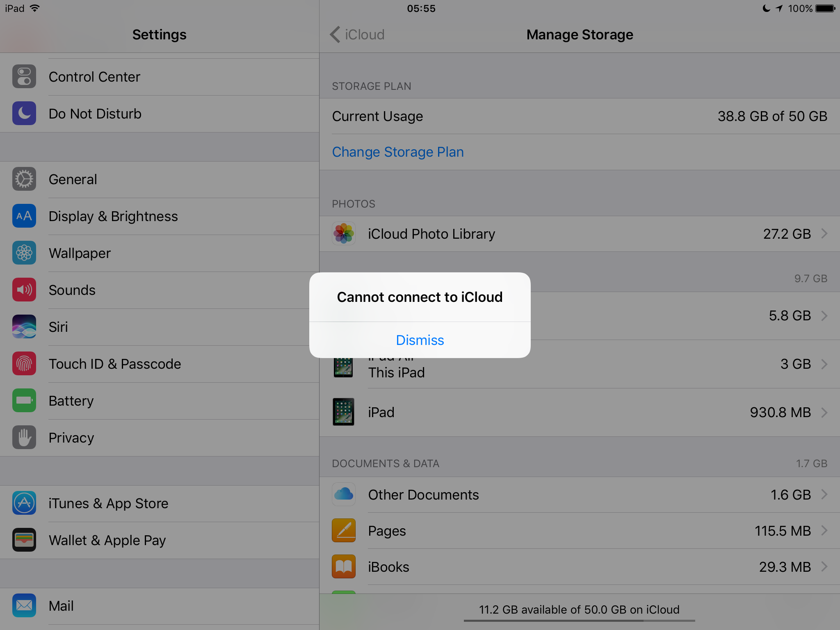This screenshot has height=630, width=840.
Task: Open the green Battery icon
Action: 24,401
